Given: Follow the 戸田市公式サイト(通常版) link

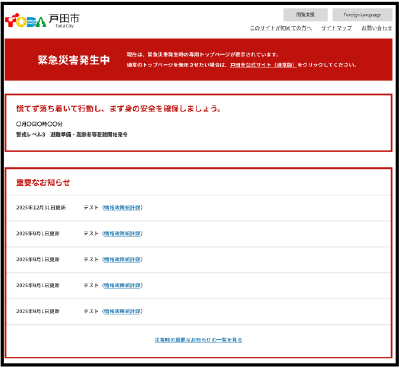Looking at the screenshot, I should [x=263, y=65].
